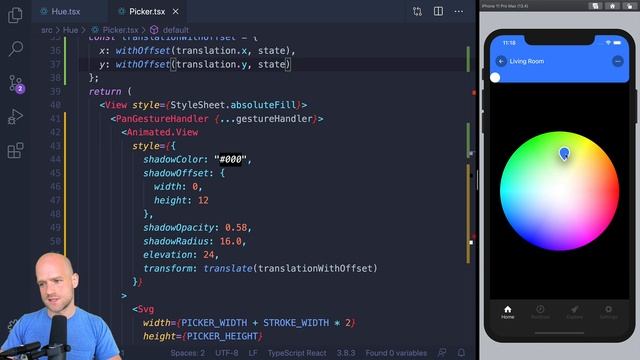Image resolution: width=640 pixels, height=360 pixels.
Task: Open the Search view in activity bar
Action: [x=16, y=49]
